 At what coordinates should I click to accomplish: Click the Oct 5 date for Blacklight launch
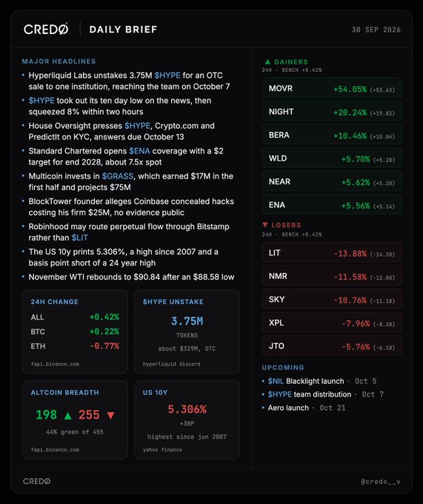click(x=365, y=381)
